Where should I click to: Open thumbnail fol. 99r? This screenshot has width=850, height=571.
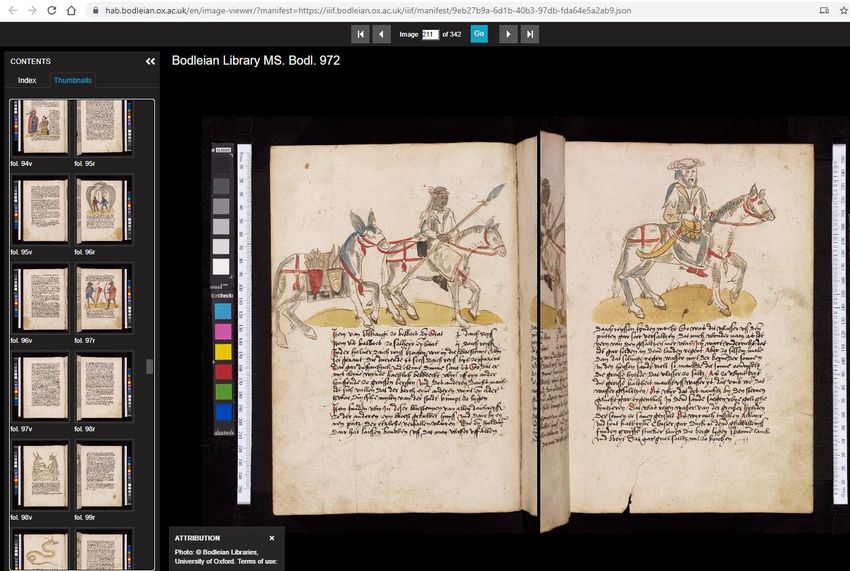coord(104,476)
